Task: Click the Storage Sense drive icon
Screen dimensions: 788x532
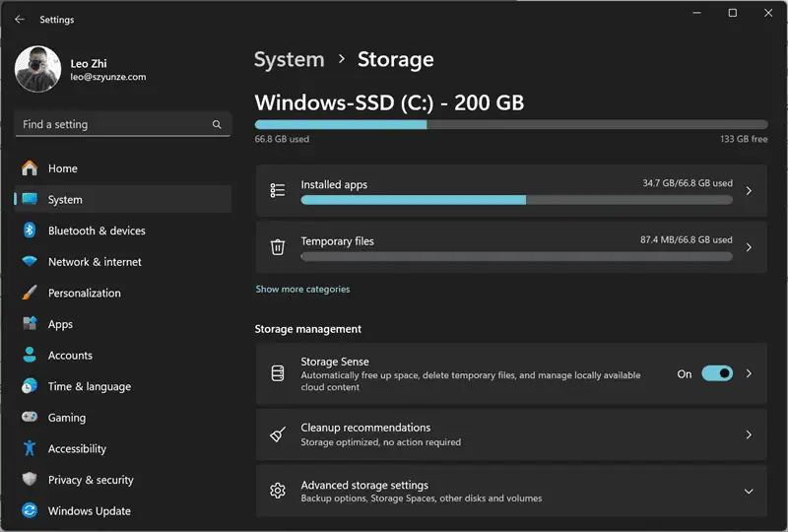Action: tap(278, 373)
